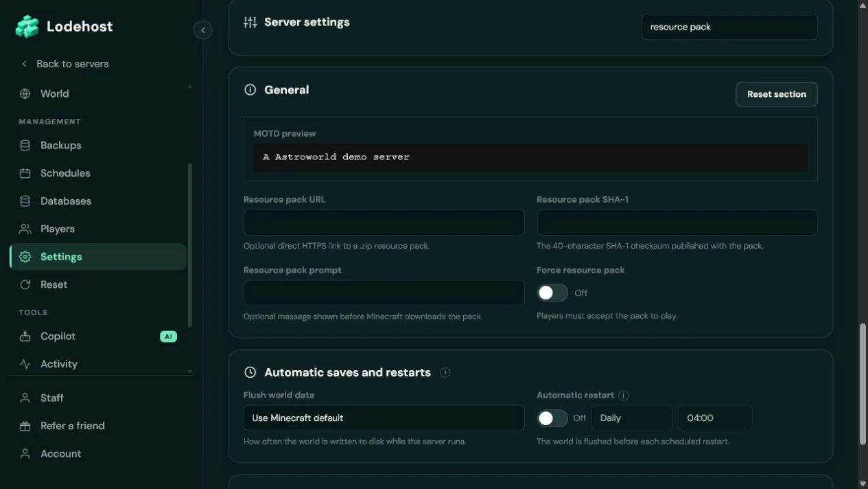Open the Copilot tool

(x=98, y=337)
